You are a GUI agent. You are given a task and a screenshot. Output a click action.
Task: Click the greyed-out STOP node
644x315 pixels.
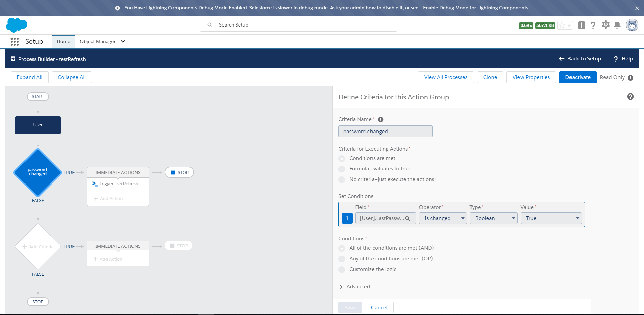(x=179, y=246)
